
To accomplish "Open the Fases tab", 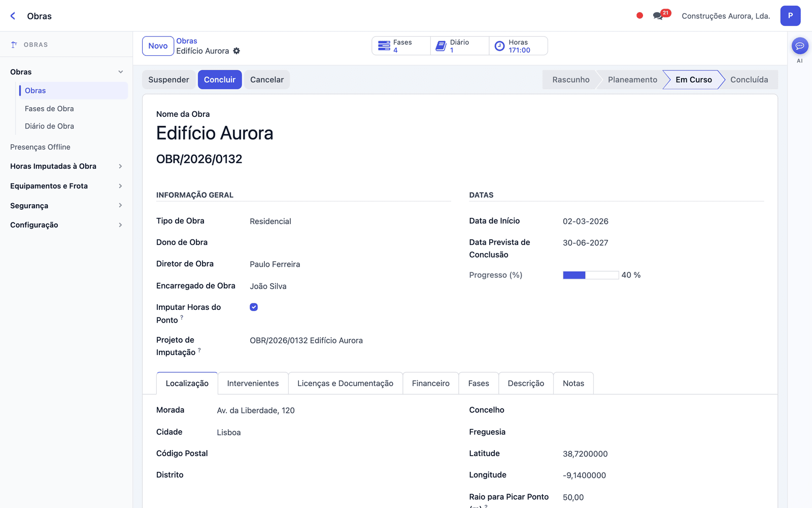I will (x=479, y=384).
